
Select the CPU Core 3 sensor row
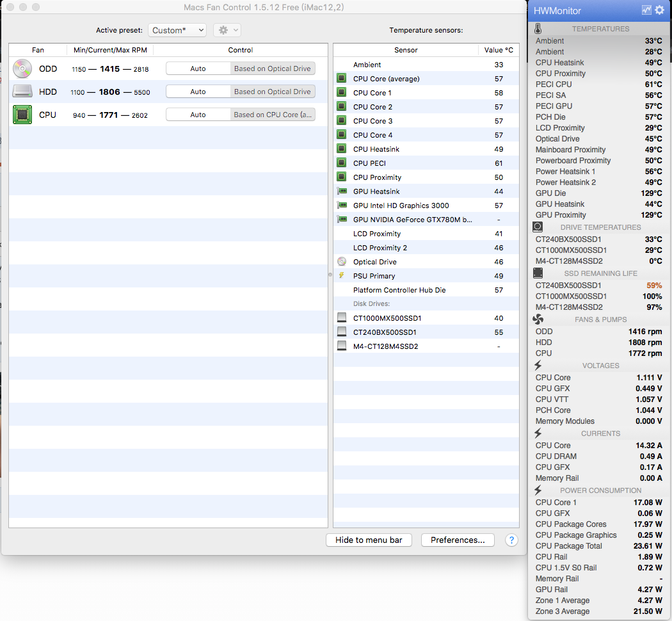pyautogui.click(x=426, y=121)
